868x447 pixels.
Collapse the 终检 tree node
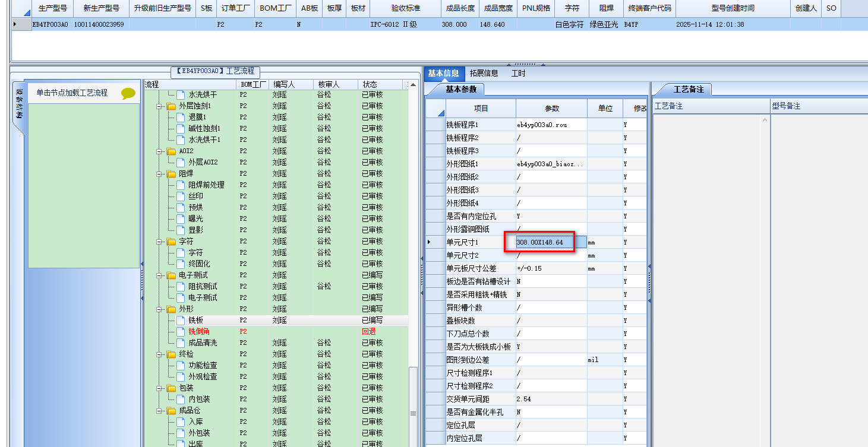coord(159,354)
